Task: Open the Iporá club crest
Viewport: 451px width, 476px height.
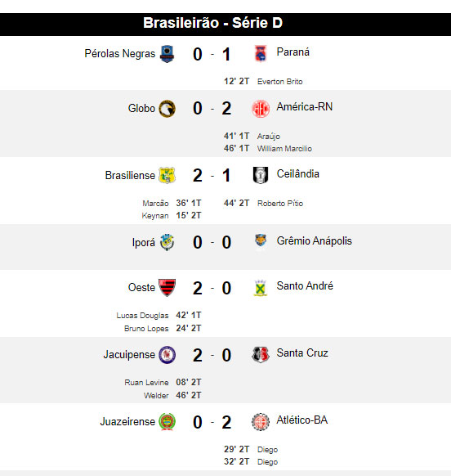Action: [167, 242]
